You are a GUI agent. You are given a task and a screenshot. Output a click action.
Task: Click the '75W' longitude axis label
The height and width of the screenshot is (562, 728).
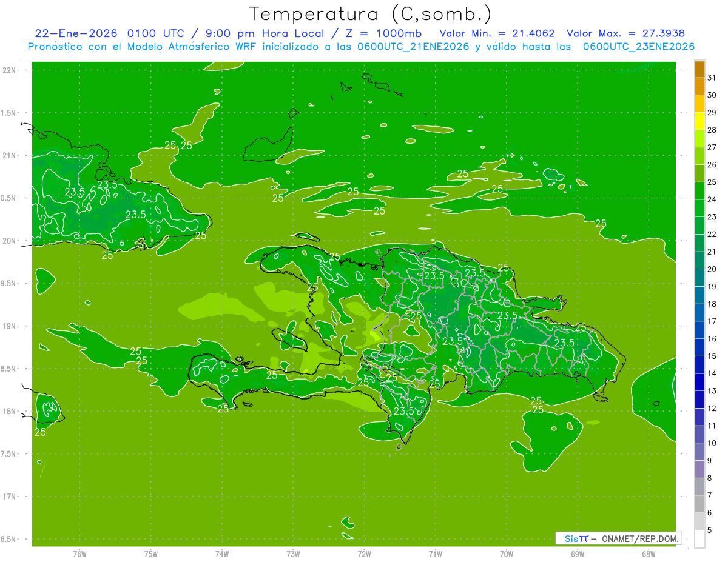[x=151, y=554]
